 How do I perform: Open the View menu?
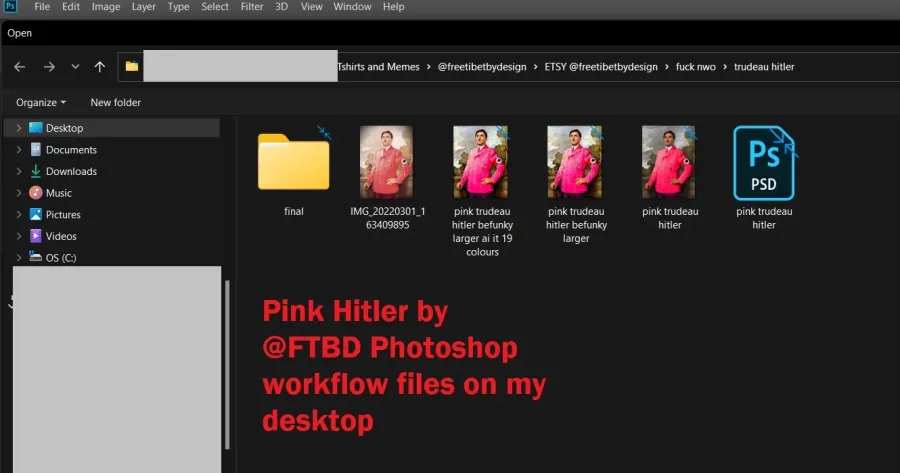[312, 7]
